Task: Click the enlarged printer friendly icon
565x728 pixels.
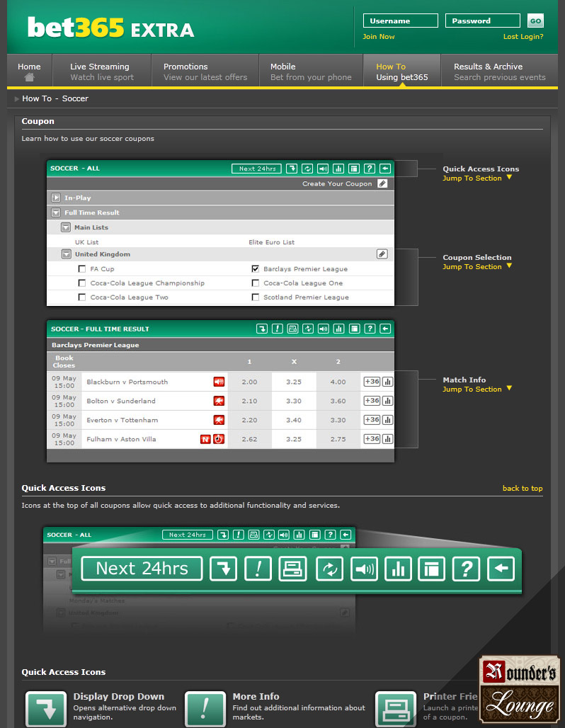Action: tap(292, 569)
